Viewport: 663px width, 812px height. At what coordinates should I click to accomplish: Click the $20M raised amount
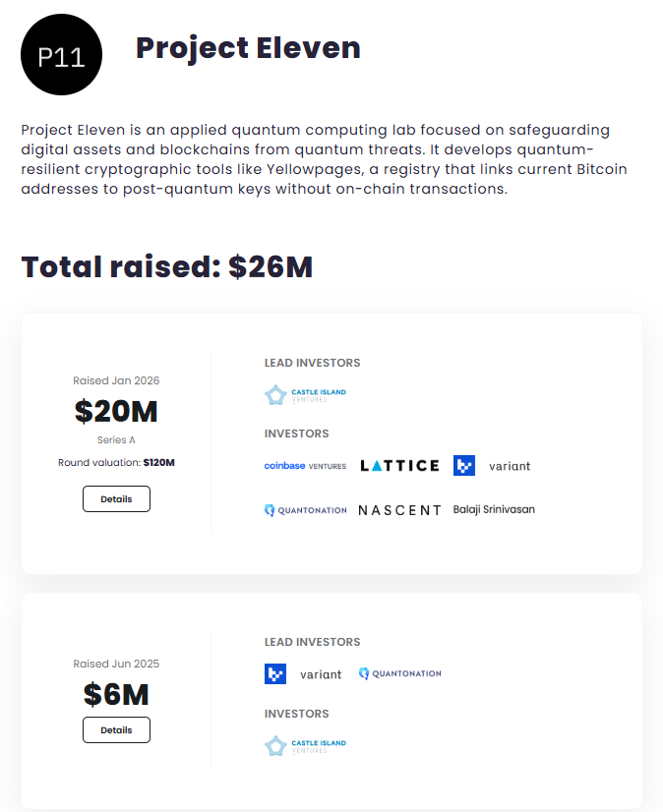[116, 412]
